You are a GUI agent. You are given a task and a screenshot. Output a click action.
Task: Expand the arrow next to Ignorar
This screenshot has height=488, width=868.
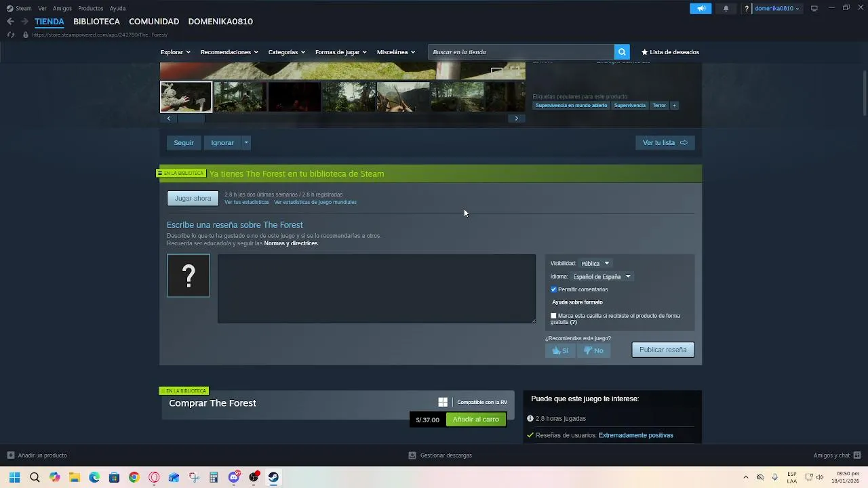click(246, 142)
